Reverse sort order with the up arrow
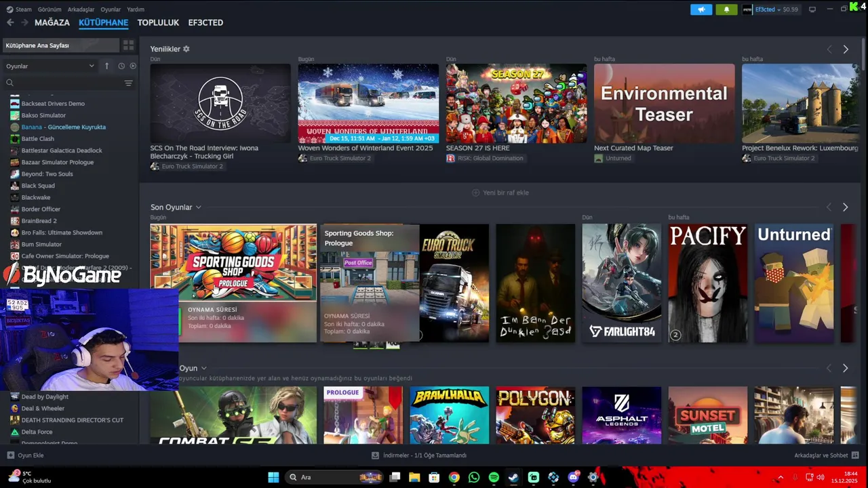 tap(106, 66)
